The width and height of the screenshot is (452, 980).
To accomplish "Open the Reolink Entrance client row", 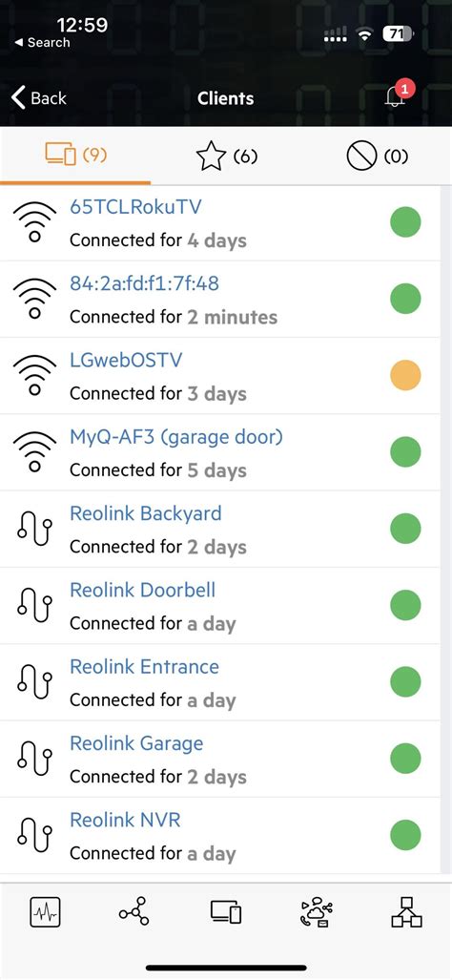I will 226,682.
